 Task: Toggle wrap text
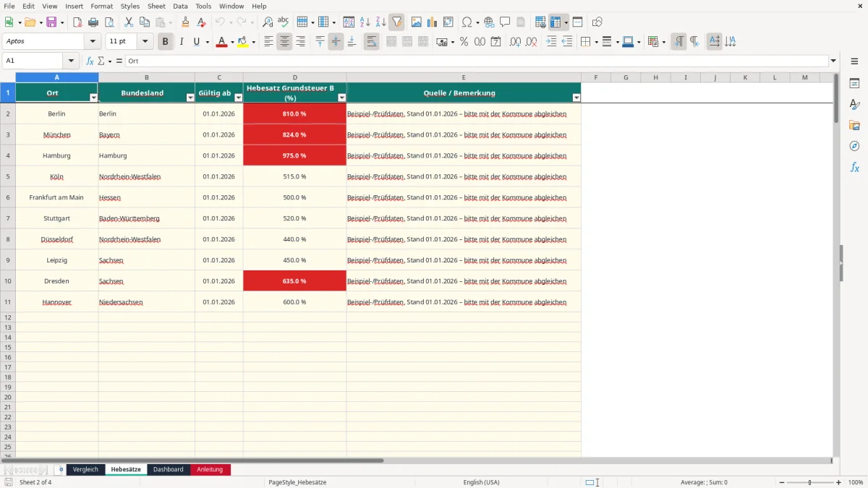tap(372, 42)
